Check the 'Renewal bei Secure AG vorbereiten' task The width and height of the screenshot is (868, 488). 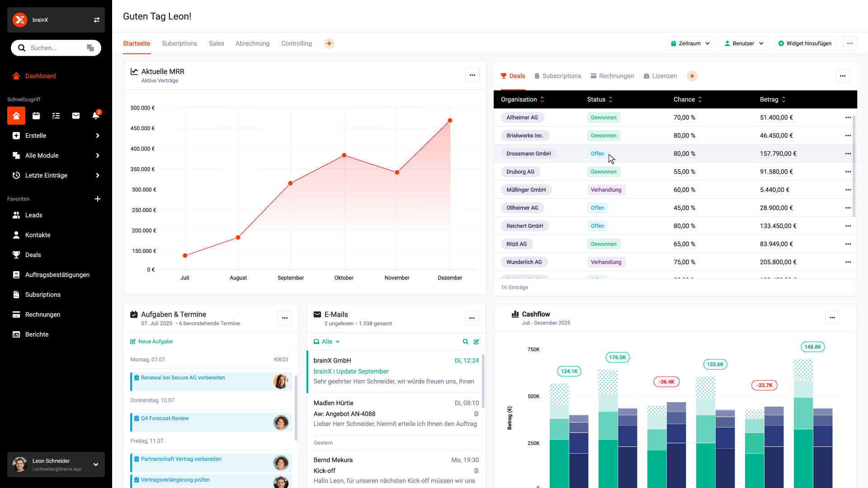(x=137, y=377)
